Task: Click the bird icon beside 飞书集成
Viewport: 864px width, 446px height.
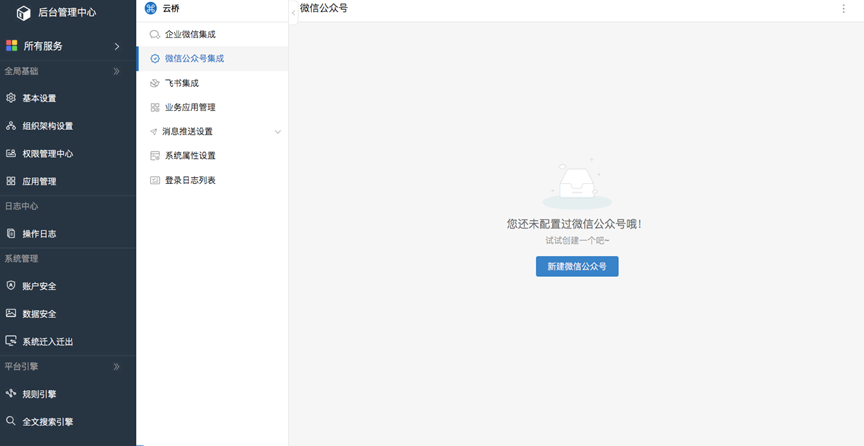Action: pyautogui.click(x=155, y=83)
